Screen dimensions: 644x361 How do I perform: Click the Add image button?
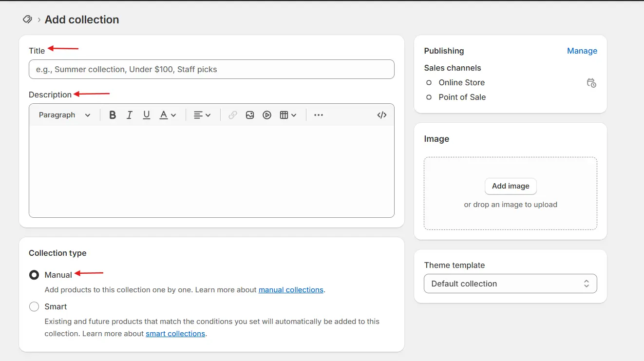(x=510, y=186)
